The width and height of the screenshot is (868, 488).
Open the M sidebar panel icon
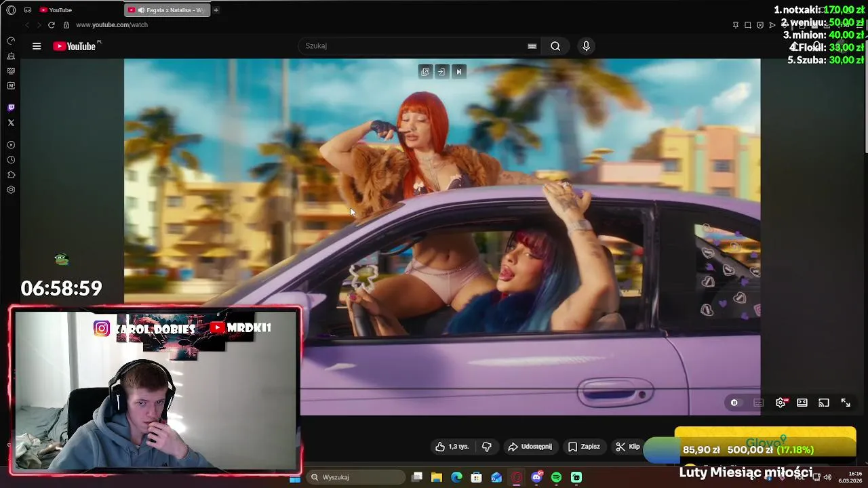(11, 86)
